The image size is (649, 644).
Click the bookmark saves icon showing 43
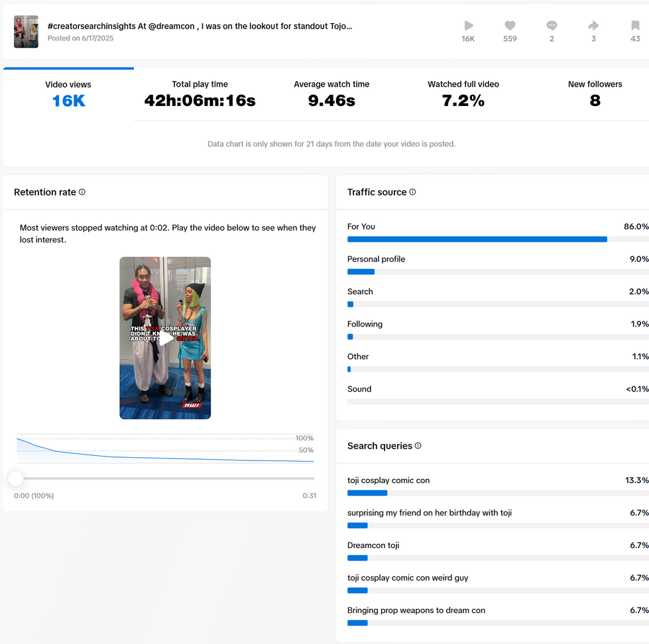[635, 26]
